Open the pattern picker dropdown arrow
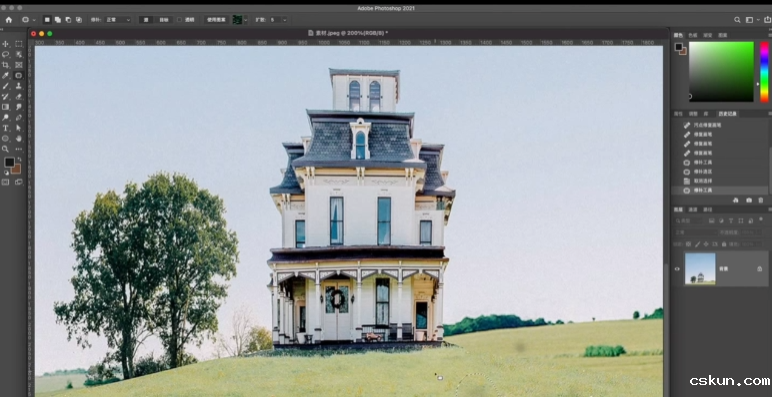772x397 pixels. click(246, 20)
